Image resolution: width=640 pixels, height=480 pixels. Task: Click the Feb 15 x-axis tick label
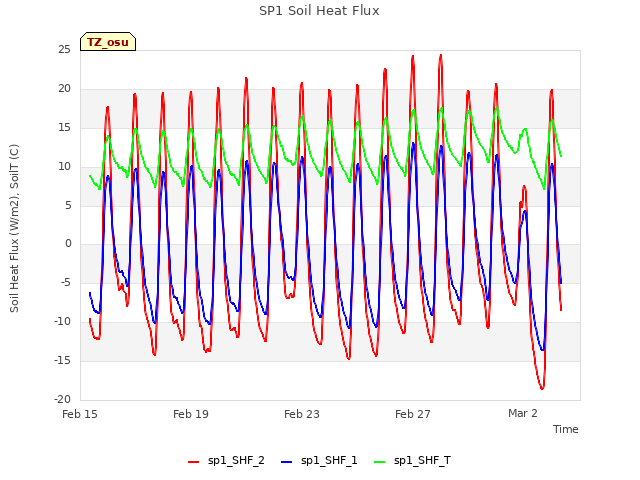pos(80,414)
